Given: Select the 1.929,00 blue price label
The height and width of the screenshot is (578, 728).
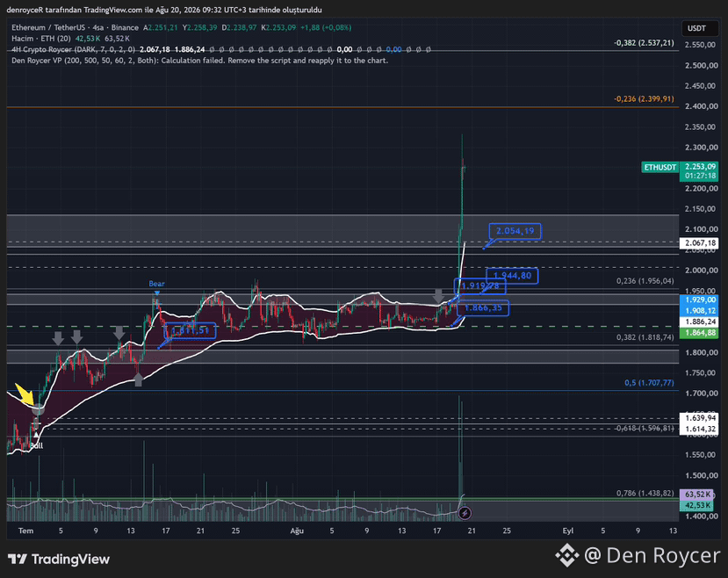Looking at the screenshot, I should [x=699, y=300].
